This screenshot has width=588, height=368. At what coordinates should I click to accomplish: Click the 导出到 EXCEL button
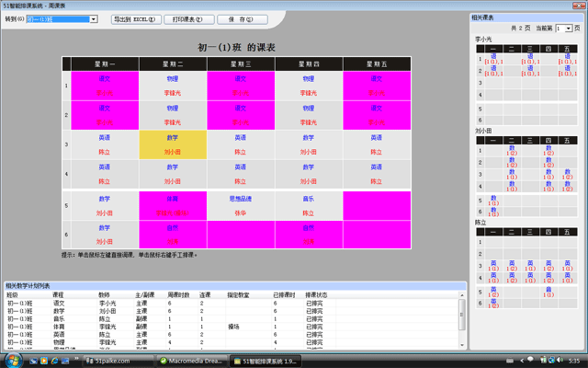tap(136, 19)
